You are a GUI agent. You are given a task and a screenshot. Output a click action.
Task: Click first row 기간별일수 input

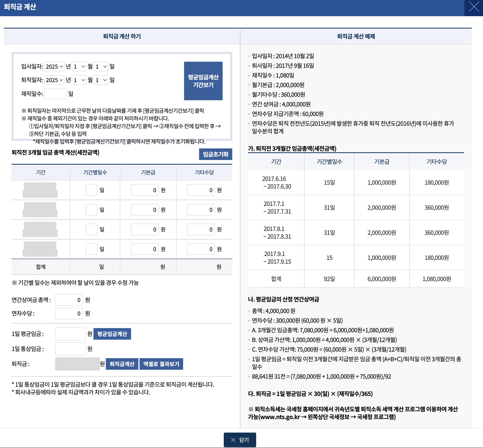(91, 190)
